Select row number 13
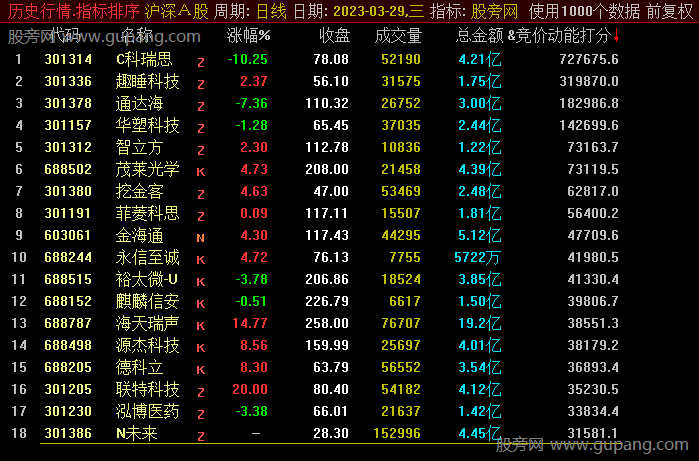 19,323
